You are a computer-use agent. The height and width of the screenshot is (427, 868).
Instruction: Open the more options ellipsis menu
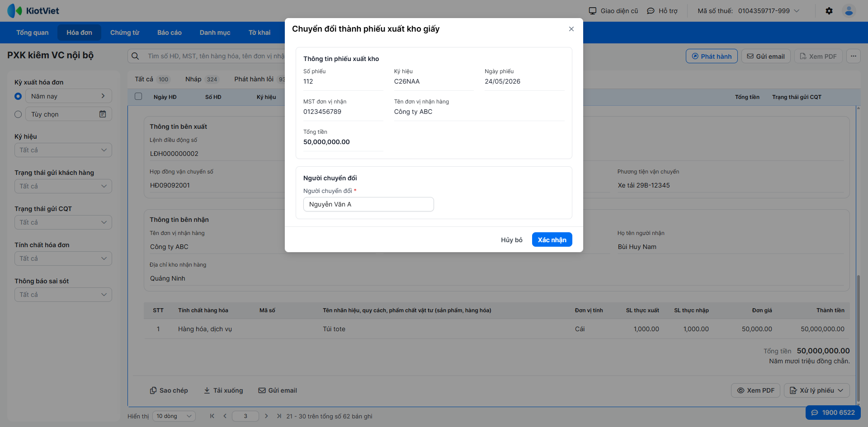(853, 56)
